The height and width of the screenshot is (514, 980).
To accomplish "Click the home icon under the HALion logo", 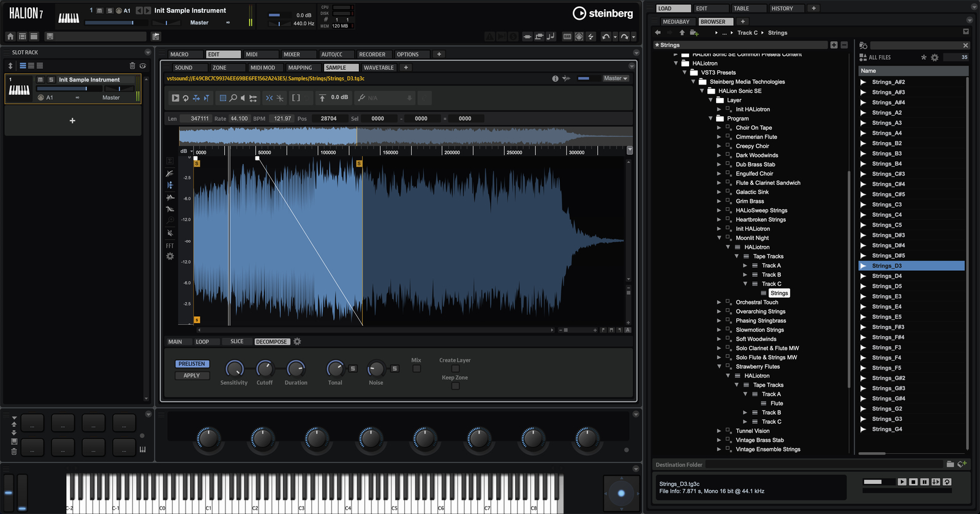I will [x=10, y=37].
